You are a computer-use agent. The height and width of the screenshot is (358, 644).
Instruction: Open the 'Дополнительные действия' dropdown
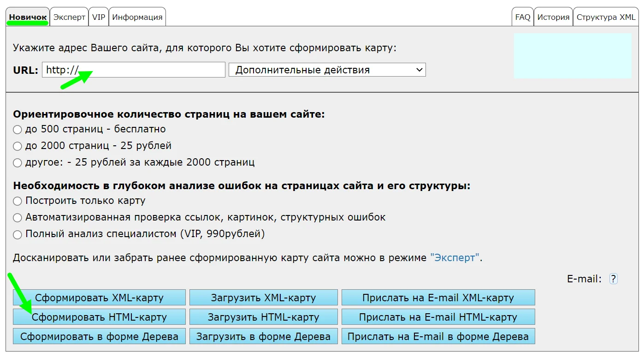tap(327, 70)
